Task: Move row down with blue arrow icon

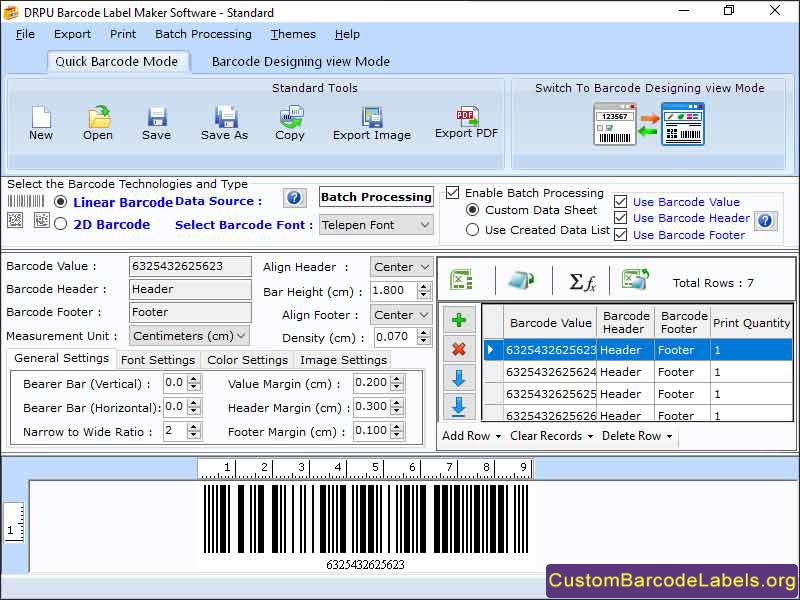Action: [x=459, y=378]
